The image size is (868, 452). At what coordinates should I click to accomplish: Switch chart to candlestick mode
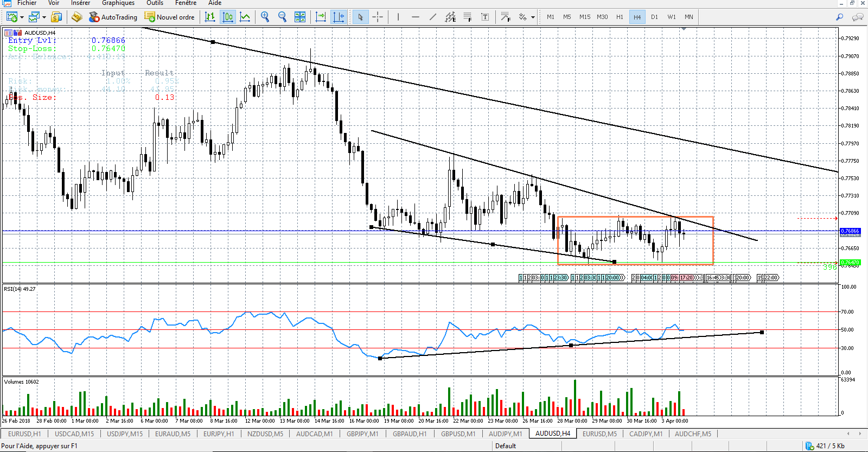coord(228,17)
